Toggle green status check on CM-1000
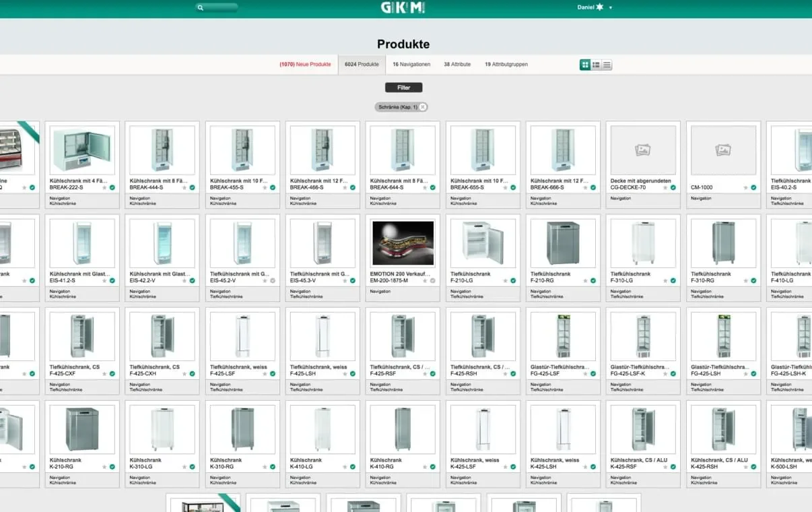 [753, 187]
